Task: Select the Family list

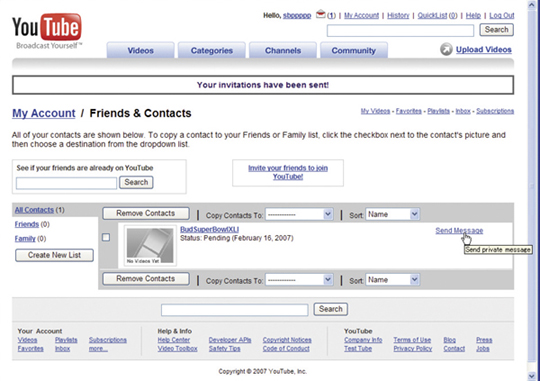Action: [x=25, y=238]
